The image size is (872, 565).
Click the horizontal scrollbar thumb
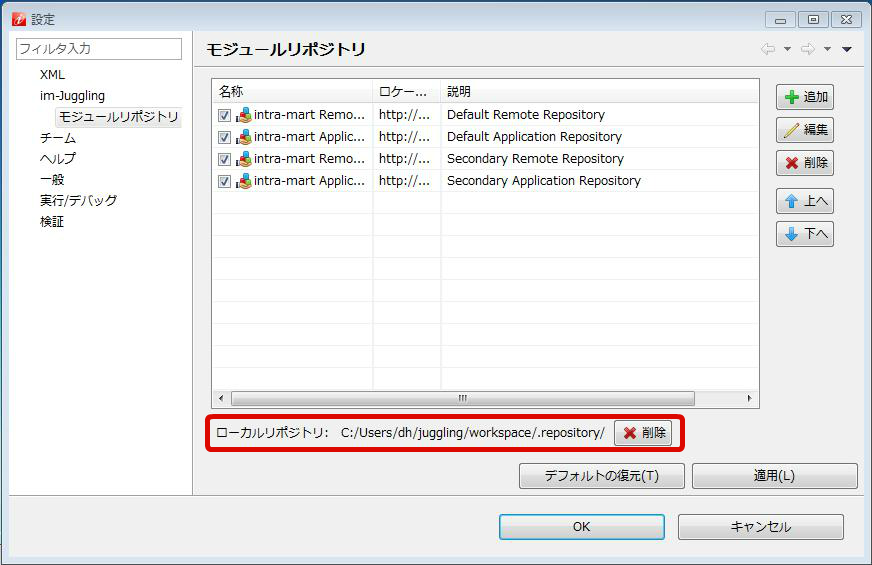(463, 399)
